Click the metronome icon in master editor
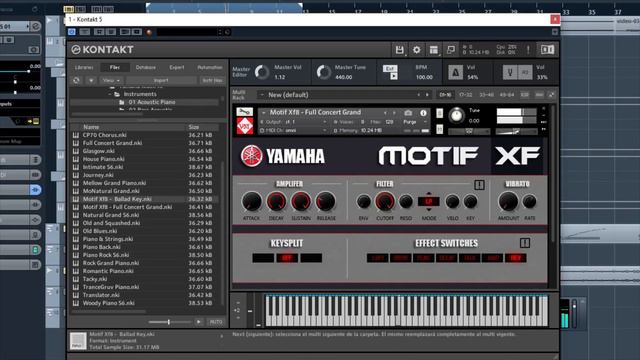Screen dimensions: 640x360 pyautogui.click(x=456, y=72)
